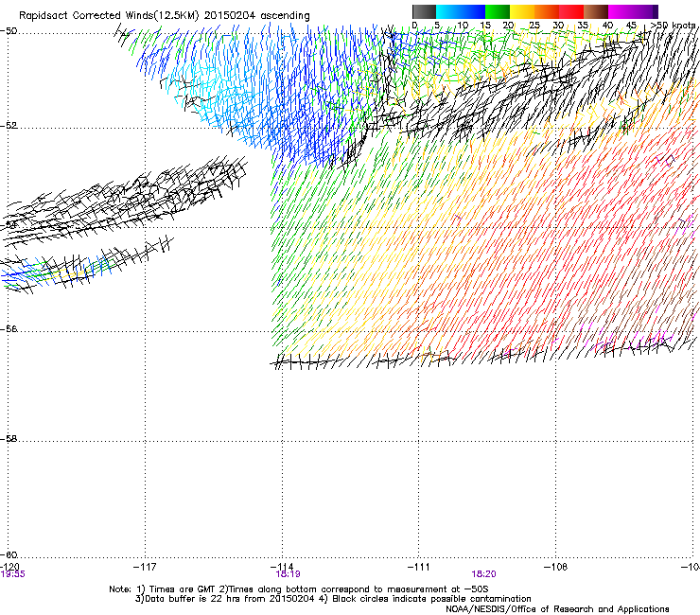This screenshot has height=615, width=700.
Task: Click the legend scale label '25'
Action: 534,26
